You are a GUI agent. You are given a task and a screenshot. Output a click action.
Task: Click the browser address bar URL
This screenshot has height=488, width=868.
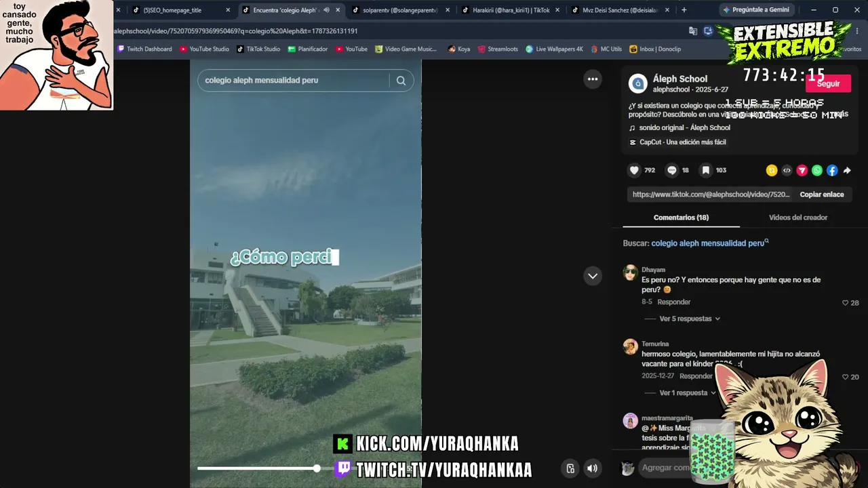(x=237, y=31)
